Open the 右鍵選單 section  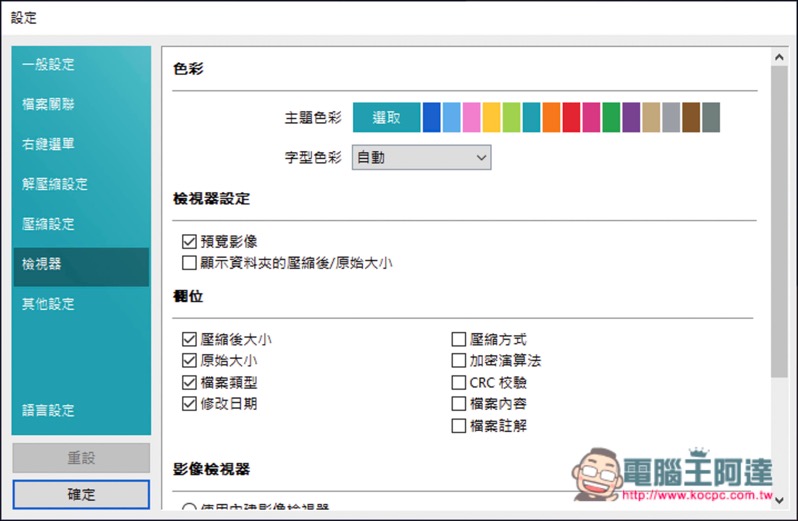[81, 144]
